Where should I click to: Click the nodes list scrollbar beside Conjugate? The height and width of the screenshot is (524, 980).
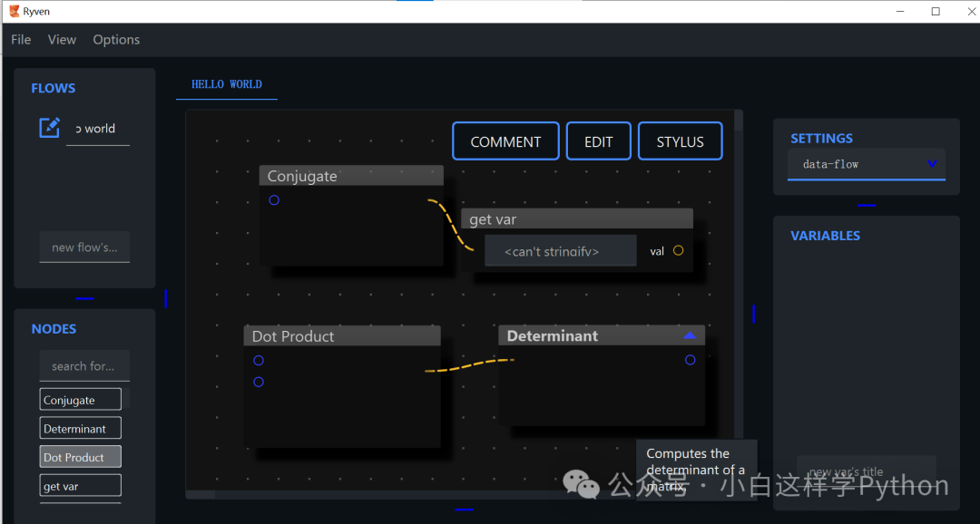[126, 398]
